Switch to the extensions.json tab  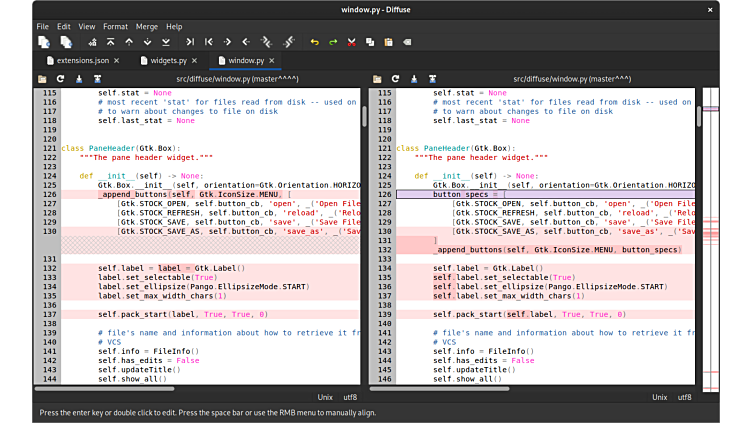(82, 61)
